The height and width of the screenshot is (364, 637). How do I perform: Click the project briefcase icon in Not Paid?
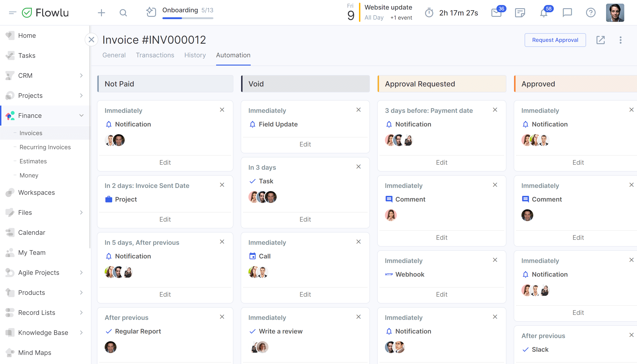(109, 199)
